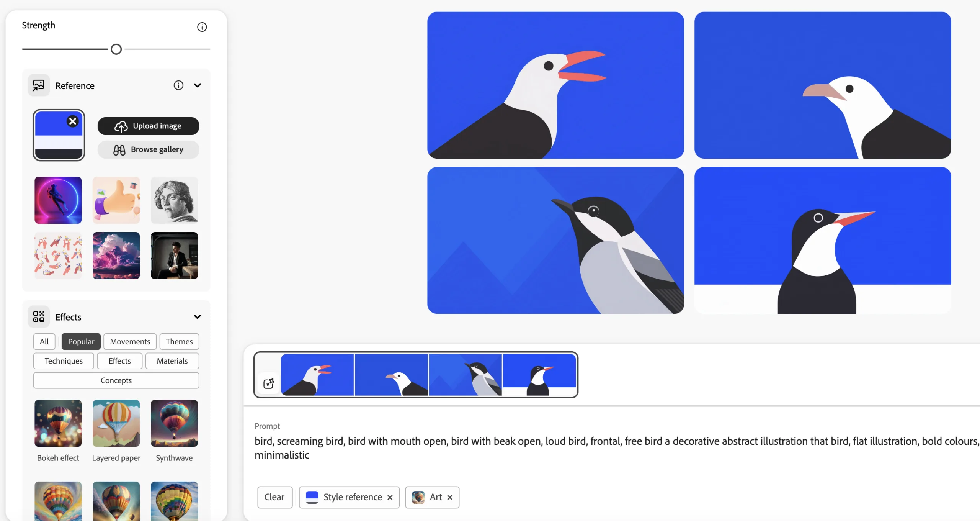Viewport: 980px width, 521px height.
Task: Open the Reference info tooltip
Action: (x=178, y=85)
